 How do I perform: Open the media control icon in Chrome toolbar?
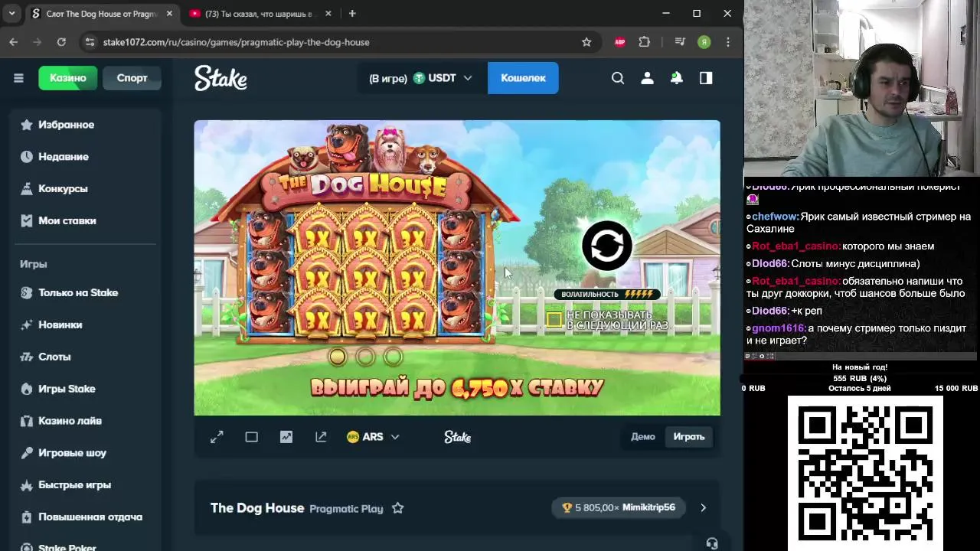pos(680,42)
